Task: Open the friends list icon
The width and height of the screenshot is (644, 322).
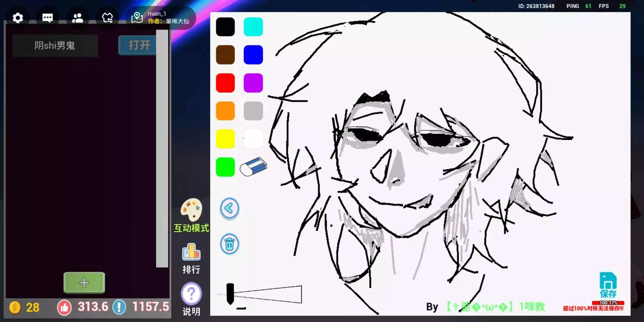Action: pyautogui.click(x=78, y=18)
